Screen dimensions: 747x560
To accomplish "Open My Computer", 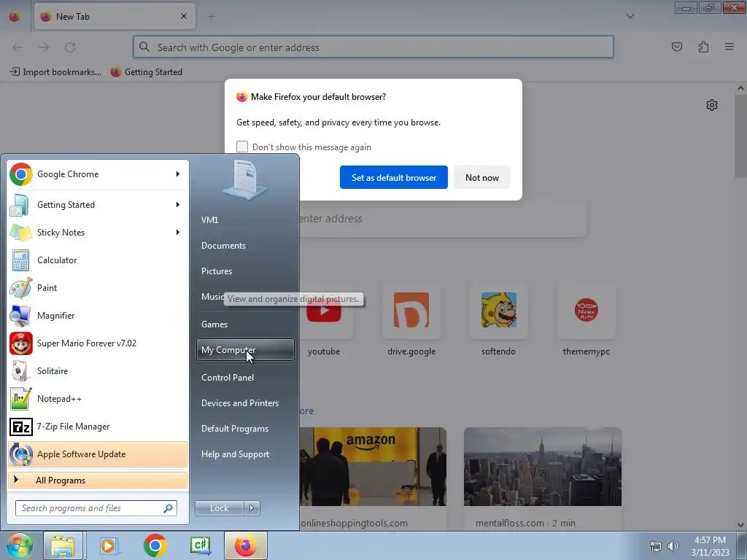I will (245, 350).
